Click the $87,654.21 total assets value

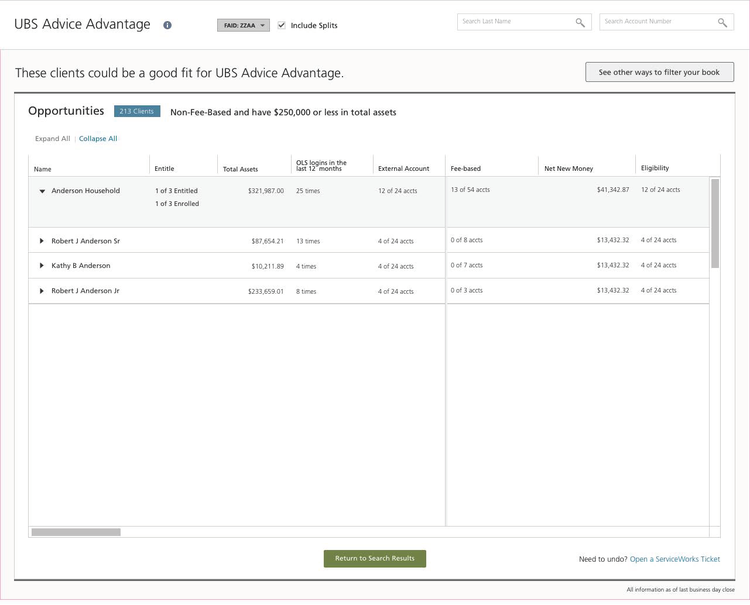[x=267, y=241]
